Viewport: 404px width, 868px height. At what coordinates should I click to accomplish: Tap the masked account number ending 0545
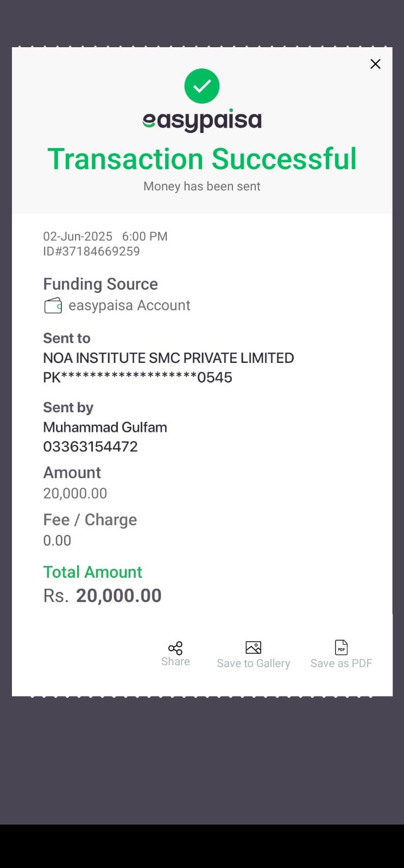pyautogui.click(x=137, y=378)
